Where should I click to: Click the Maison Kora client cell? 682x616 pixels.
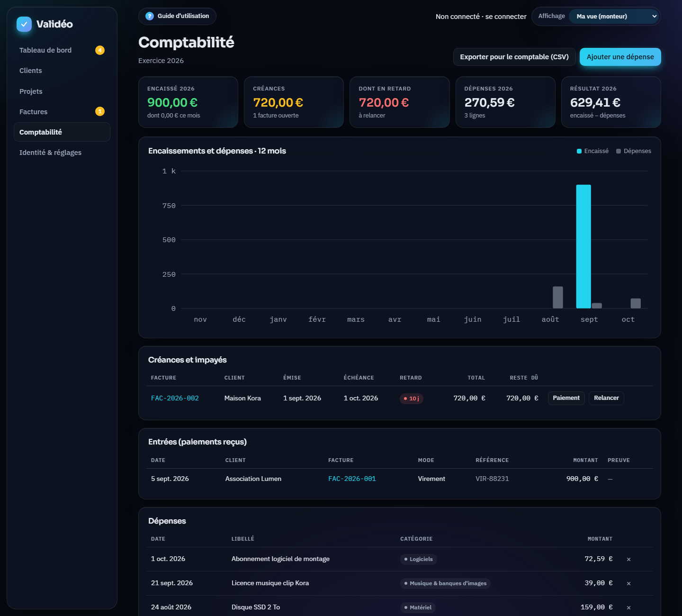tap(242, 399)
